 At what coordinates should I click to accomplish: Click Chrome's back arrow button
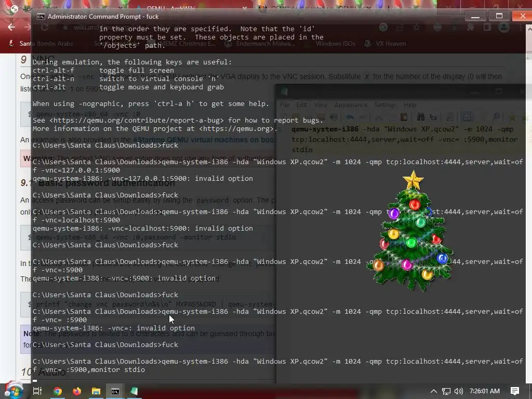point(11,27)
